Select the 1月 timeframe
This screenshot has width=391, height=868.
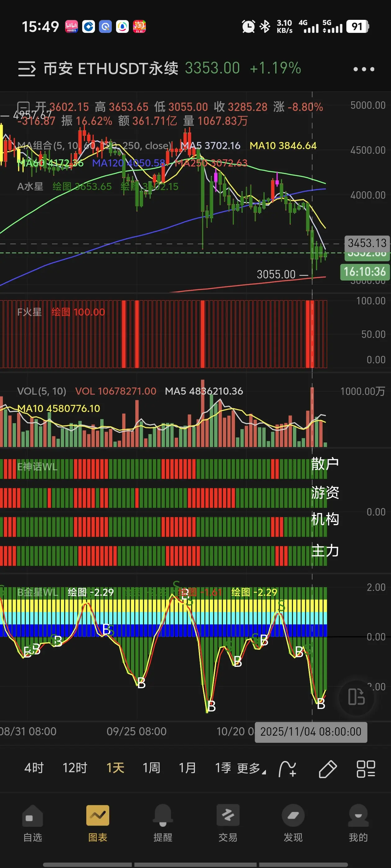pyautogui.click(x=187, y=768)
